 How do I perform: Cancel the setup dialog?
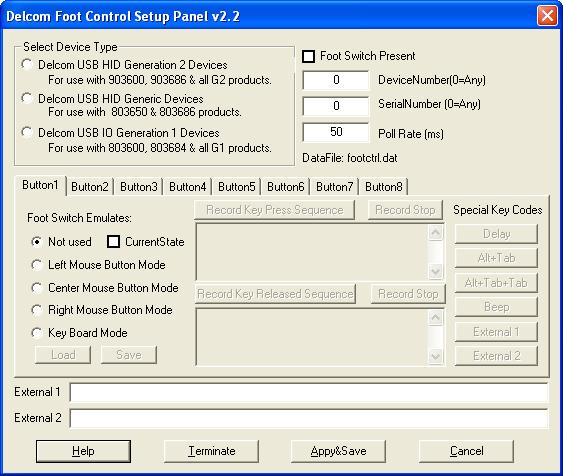[466, 451]
